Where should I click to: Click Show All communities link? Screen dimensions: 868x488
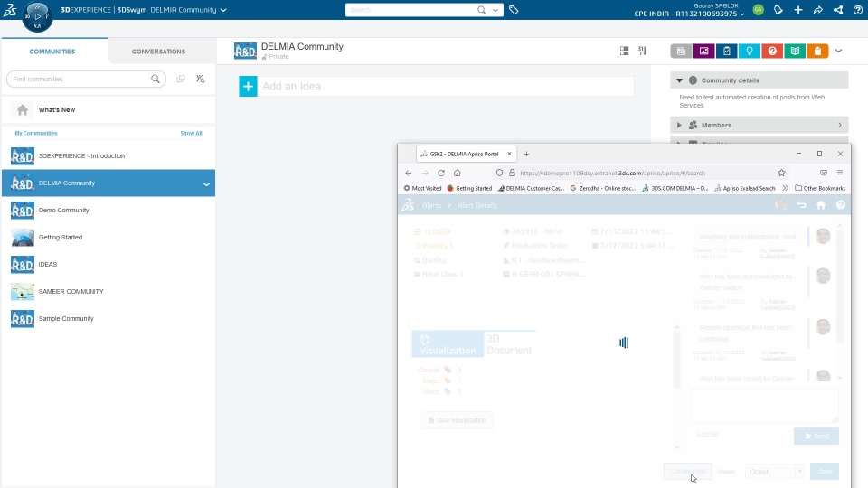click(x=191, y=134)
